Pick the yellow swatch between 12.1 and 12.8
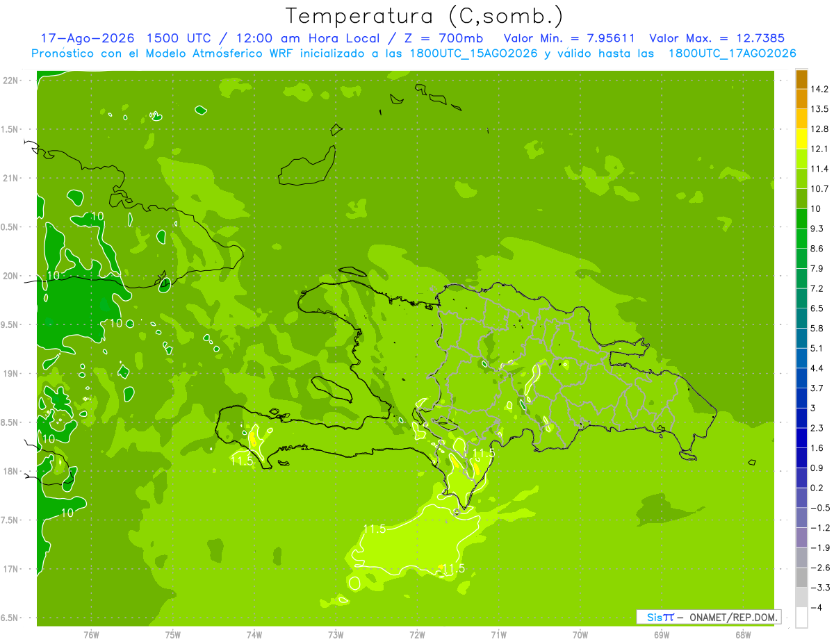The height and width of the screenshot is (644, 834). pos(801,139)
